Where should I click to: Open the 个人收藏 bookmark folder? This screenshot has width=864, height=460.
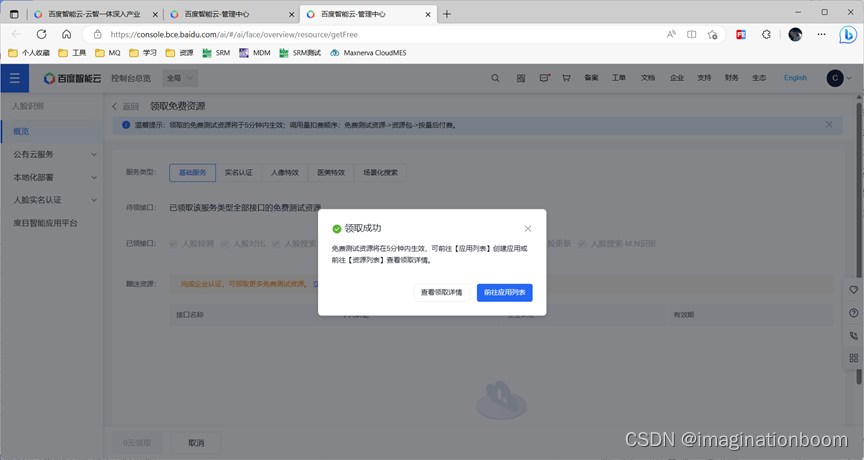[29, 53]
